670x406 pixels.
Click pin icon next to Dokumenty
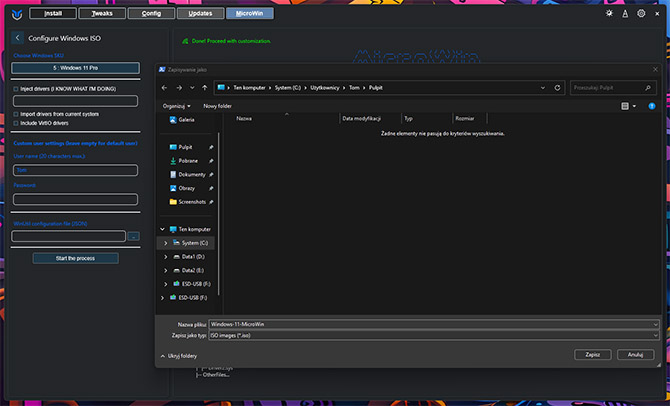(x=211, y=174)
